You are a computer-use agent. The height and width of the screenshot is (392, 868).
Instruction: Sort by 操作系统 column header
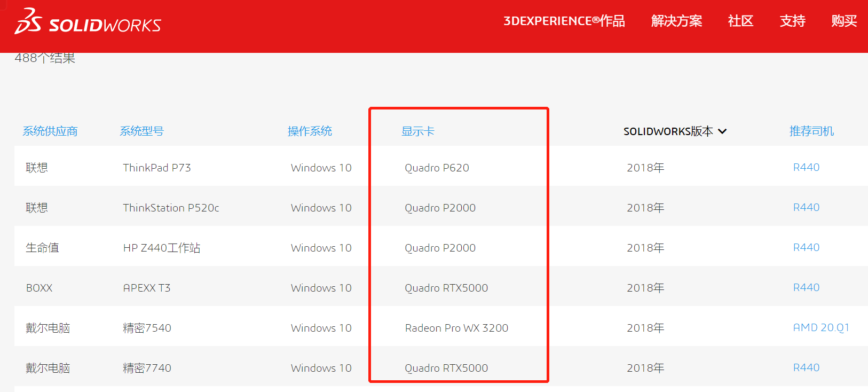(x=310, y=131)
